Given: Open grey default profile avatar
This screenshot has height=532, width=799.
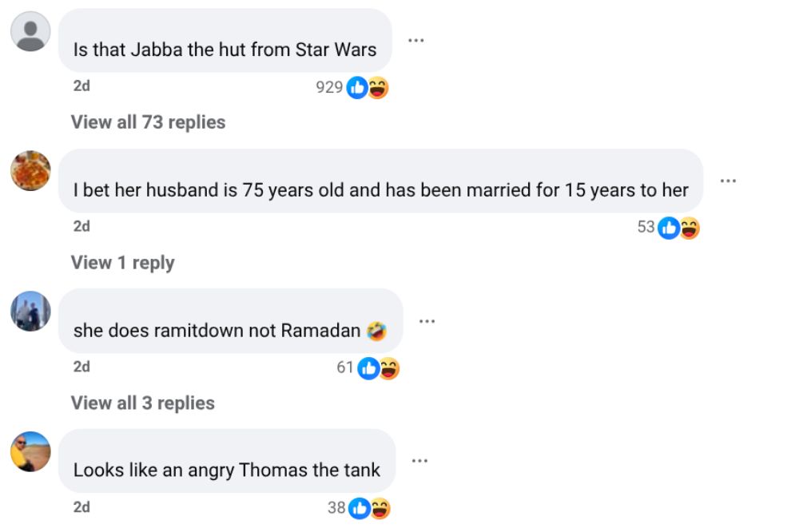Looking at the screenshot, I should pyautogui.click(x=31, y=32).
